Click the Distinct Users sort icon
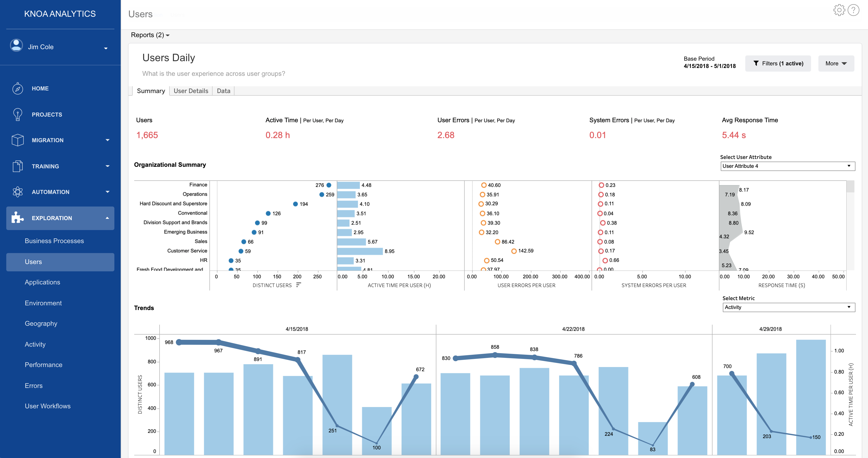 tap(298, 285)
